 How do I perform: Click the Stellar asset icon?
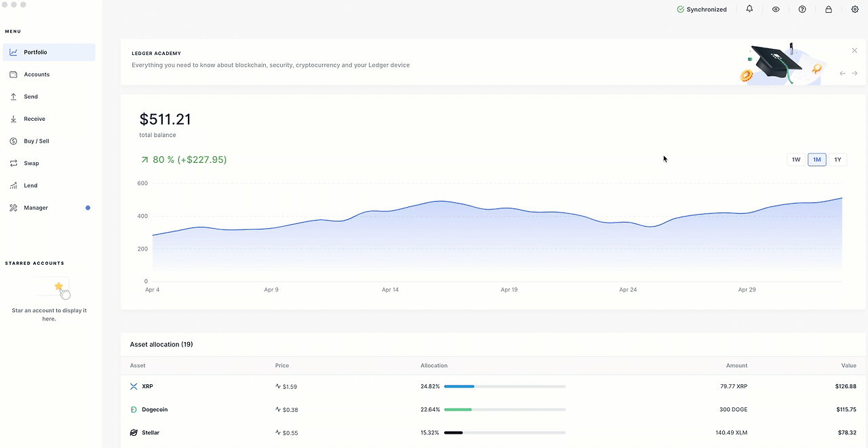(x=134, y=432)
